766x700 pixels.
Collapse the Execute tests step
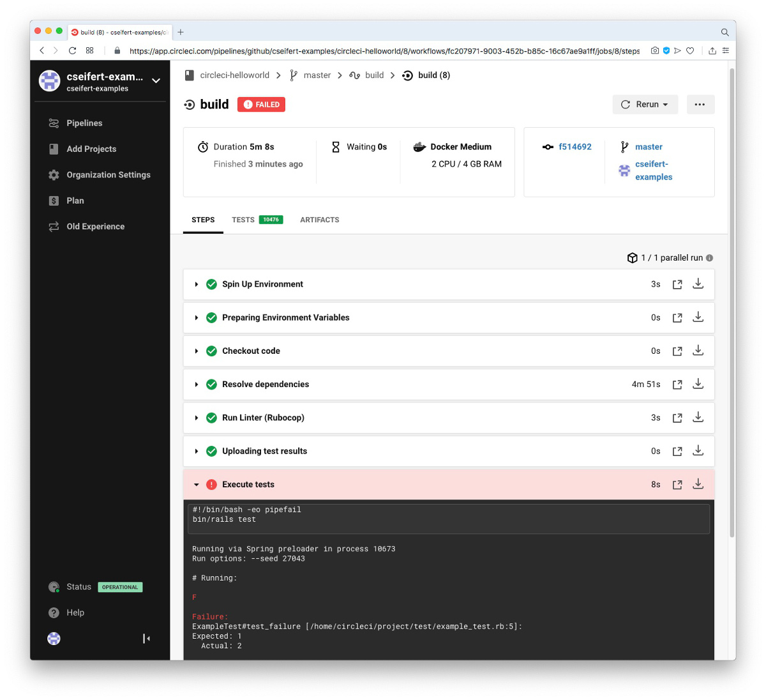(197, 485)
